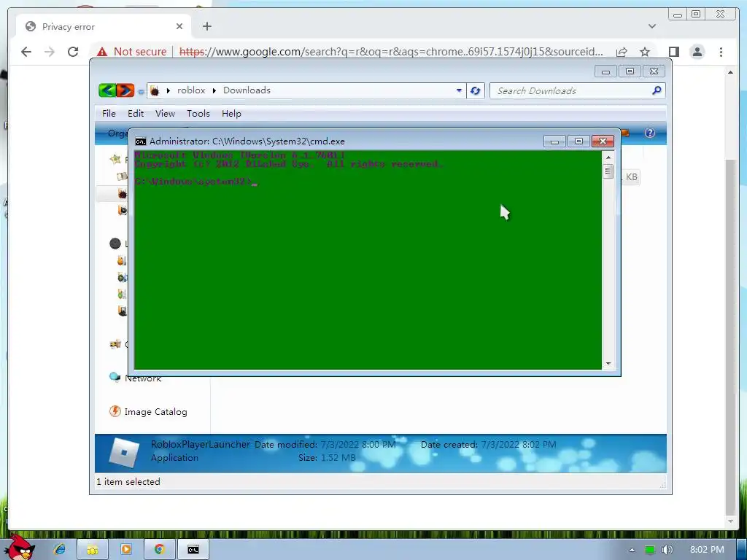Expand arrow between roblox and Downloads
The image size is (747, 560).
pyautogui.click(x=214, y=90)
